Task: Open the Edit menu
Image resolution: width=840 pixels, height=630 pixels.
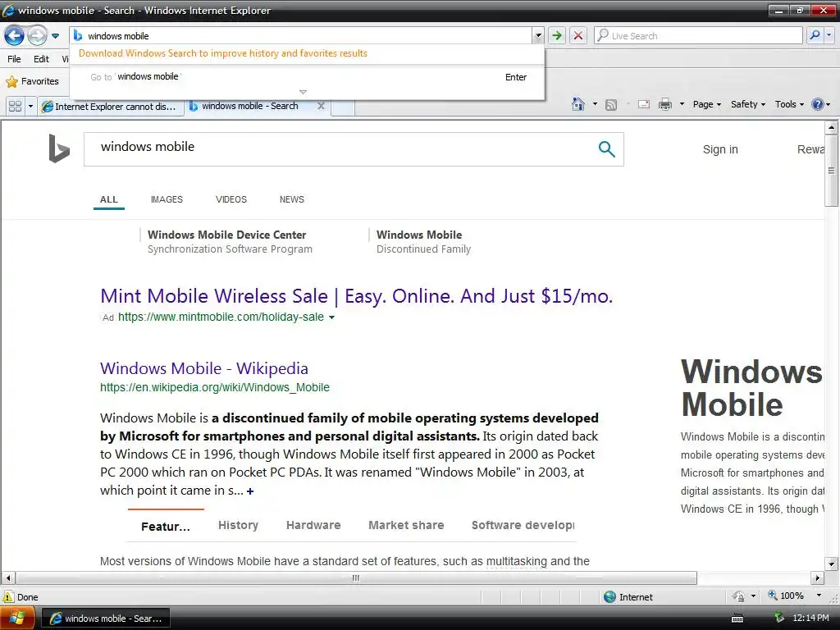Action: [41, 59]
